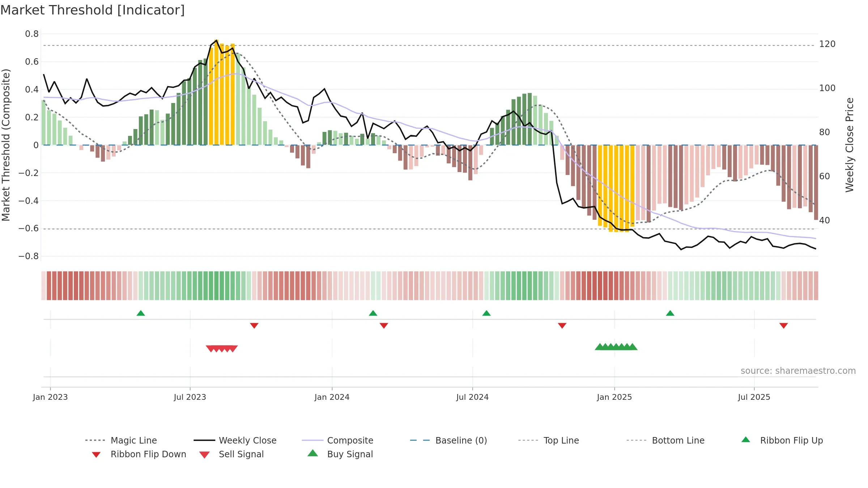The width and height of the screenshot is (868, 488).
Task: Click the Jul 2024 axis label
Action: click(x=472, y=397)
